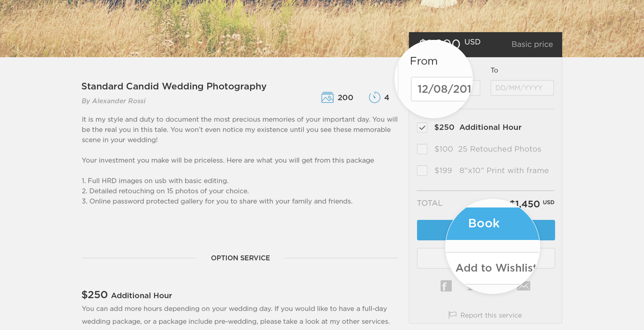Click the Detailed retouching on 15 photos item
Viewport: 644px width, 330px height.
pos(165,191)
